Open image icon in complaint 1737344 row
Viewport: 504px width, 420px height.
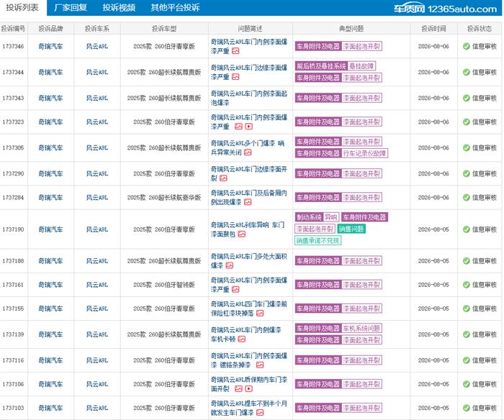tap(235, 77)
